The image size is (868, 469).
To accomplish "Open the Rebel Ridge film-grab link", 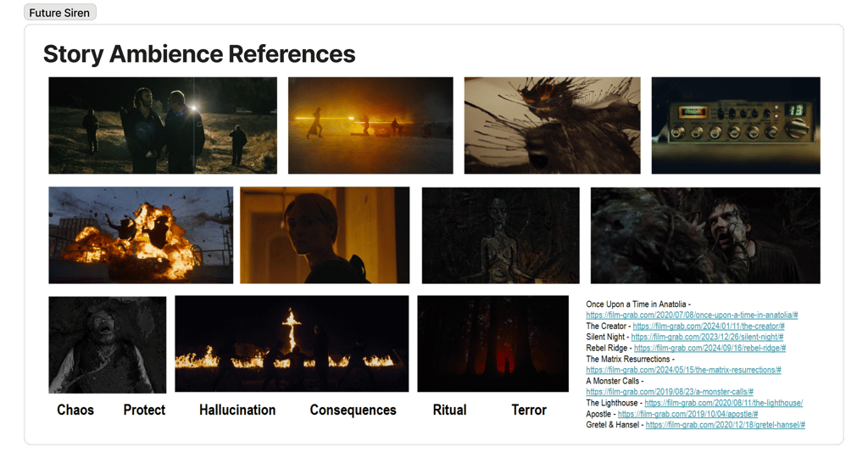I will tap(709, 348).
